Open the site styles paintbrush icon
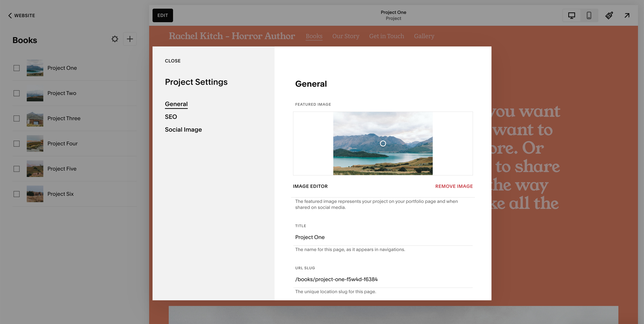The width and height of the screenshot is (644, 324). click(609, 15)
